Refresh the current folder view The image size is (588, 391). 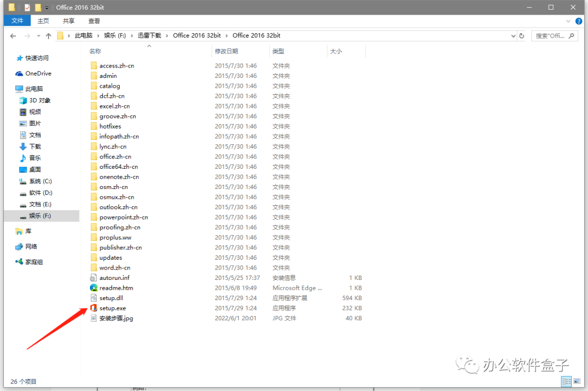[x=521, y=36]
